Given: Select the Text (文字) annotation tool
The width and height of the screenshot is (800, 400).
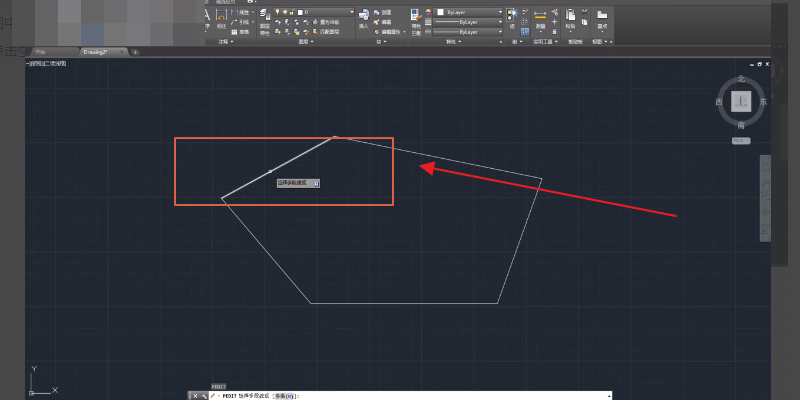Looking at the screenshot, I should [207, 19].
